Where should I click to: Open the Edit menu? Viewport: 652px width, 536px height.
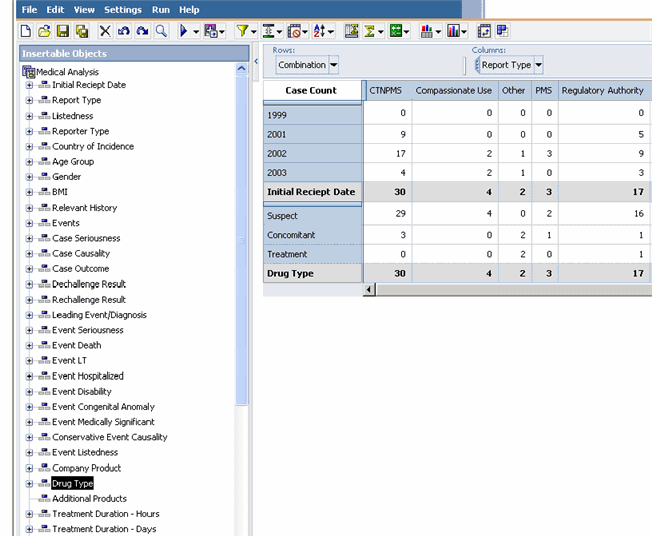55,10
